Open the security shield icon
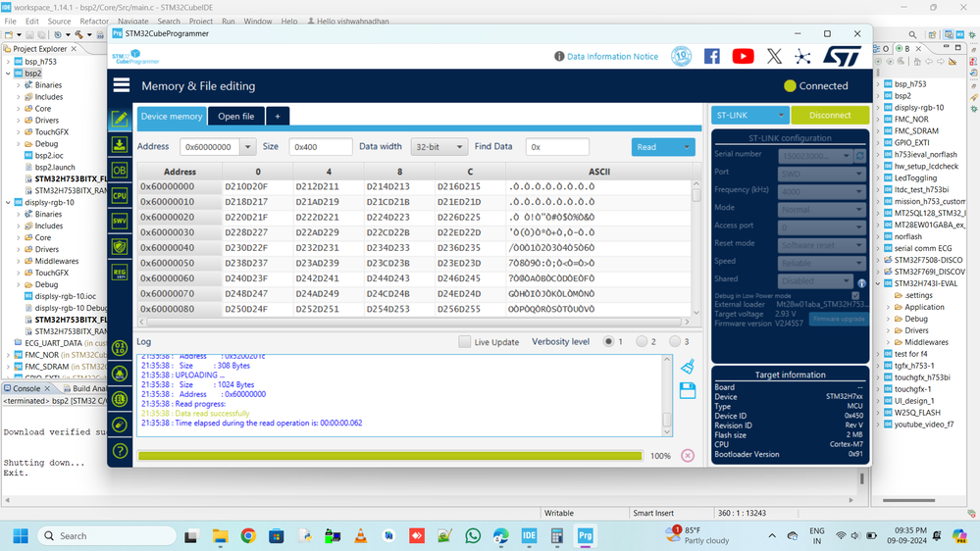The image size is (980, 551). pyautogui.click(x=120, y=246)
